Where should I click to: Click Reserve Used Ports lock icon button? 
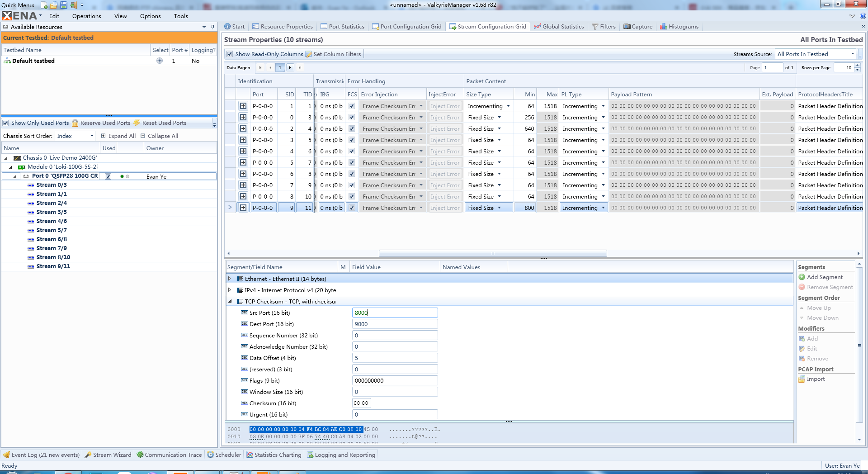[x=101, y=123]
